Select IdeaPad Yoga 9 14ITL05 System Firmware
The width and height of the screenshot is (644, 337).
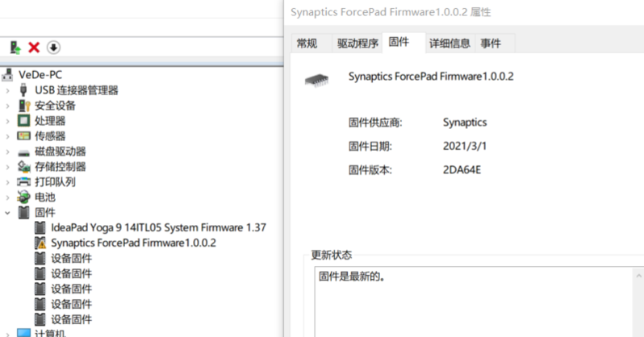(158, 227)
